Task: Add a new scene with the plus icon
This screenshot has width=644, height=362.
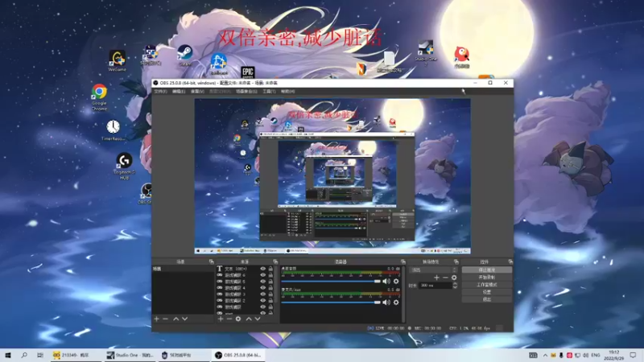Action: (156, 319)
